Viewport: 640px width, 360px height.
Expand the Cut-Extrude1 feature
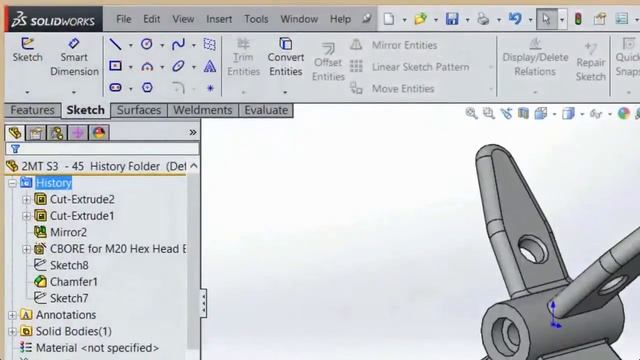(x=27, y=216)
